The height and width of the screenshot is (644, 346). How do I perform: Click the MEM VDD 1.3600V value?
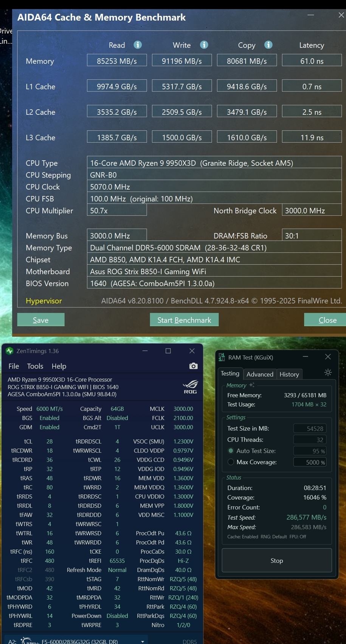[183, 478]
